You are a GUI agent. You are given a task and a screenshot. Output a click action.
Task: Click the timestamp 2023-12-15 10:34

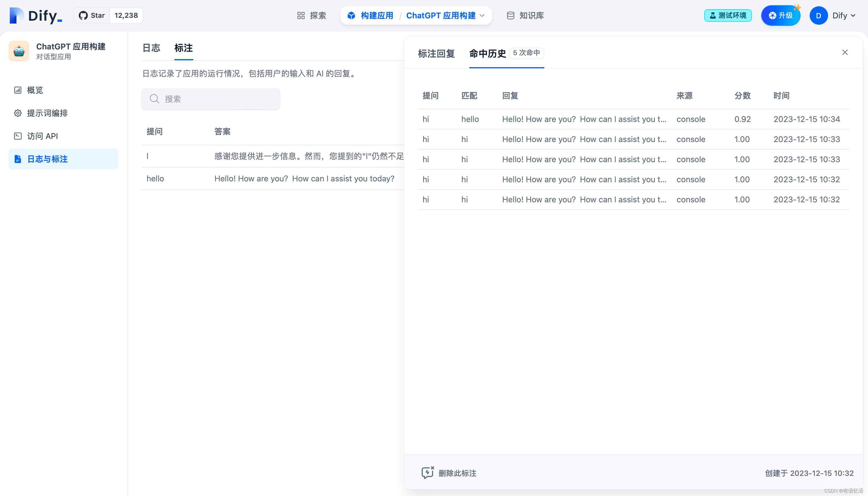tap(806, 119)
